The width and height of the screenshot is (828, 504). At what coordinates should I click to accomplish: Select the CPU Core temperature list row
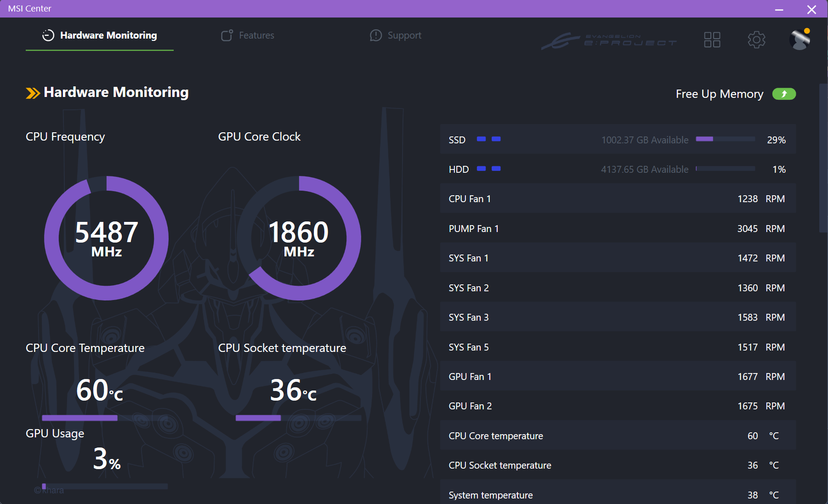pos(618,436)
